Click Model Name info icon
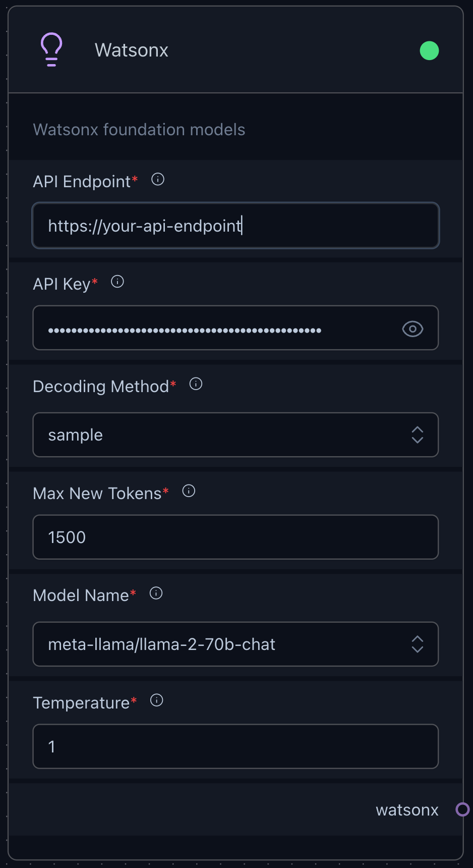 pyautogui.click(x=156, y=593)
